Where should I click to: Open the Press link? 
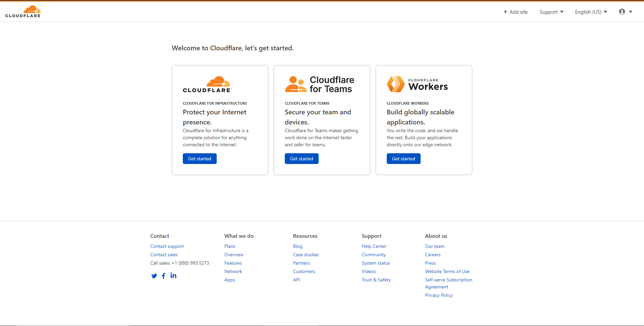[x=430, y=263]
